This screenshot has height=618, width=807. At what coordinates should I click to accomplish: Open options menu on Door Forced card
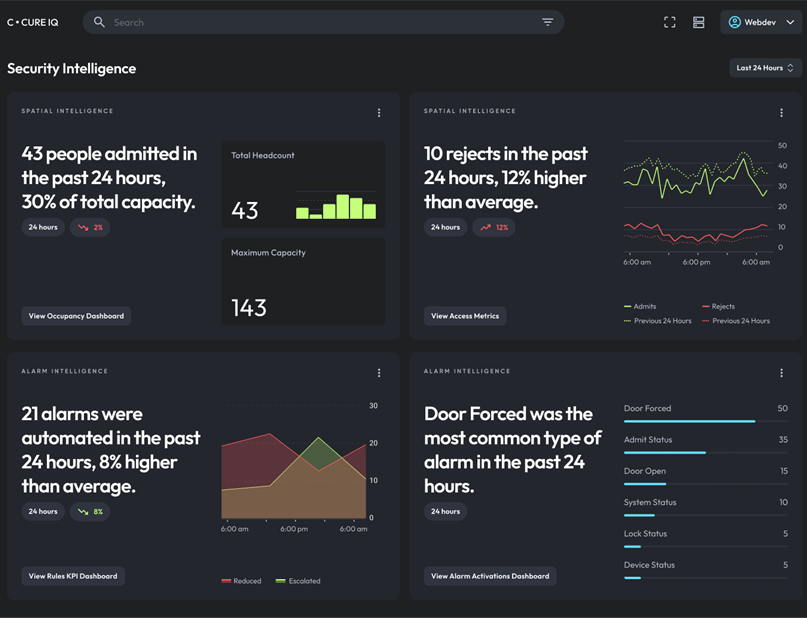[x=781, y=373]
